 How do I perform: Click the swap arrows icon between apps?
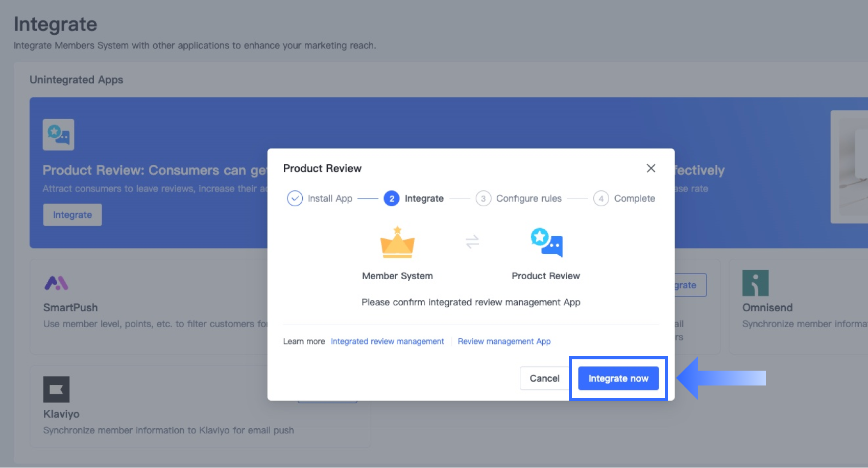pyautogui.click(x=472, y=241)
